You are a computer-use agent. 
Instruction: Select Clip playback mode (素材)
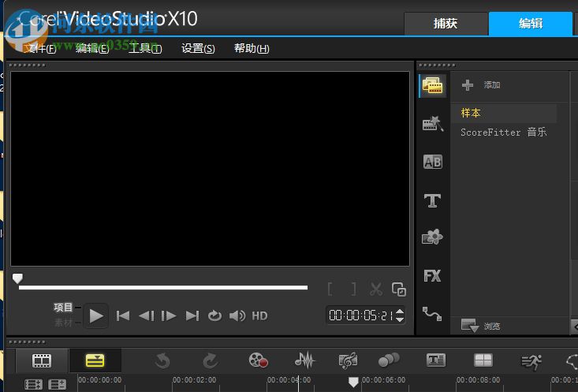[x=63, y=323]
